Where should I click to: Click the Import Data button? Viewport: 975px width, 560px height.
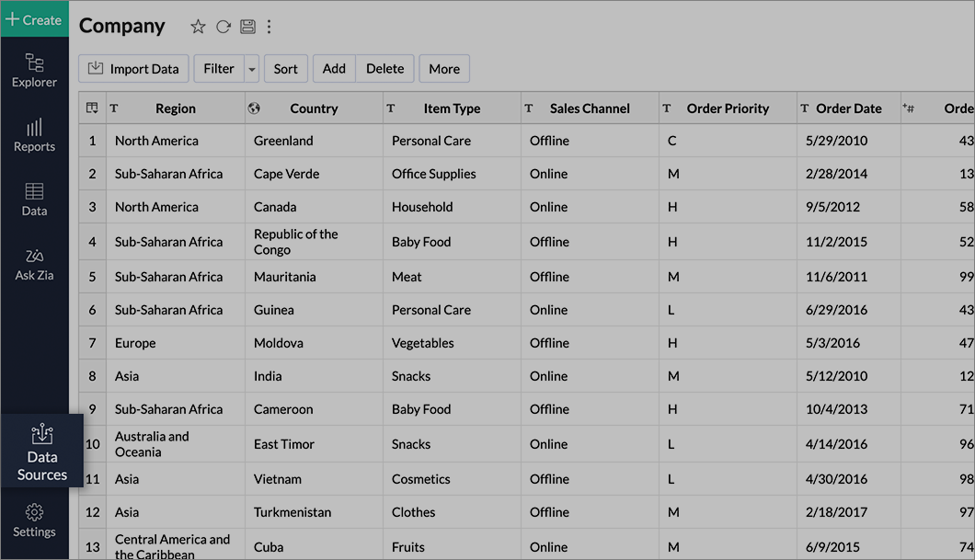point(132,68)
